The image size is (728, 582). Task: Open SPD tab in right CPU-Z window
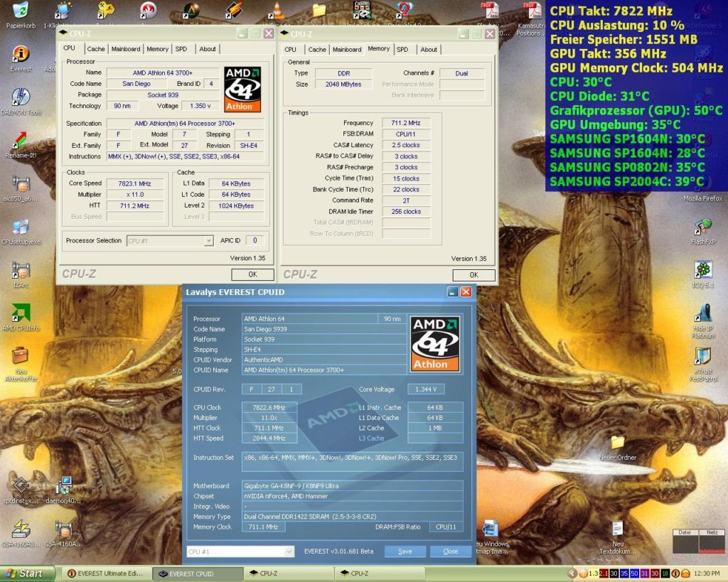tap(402, 50)
